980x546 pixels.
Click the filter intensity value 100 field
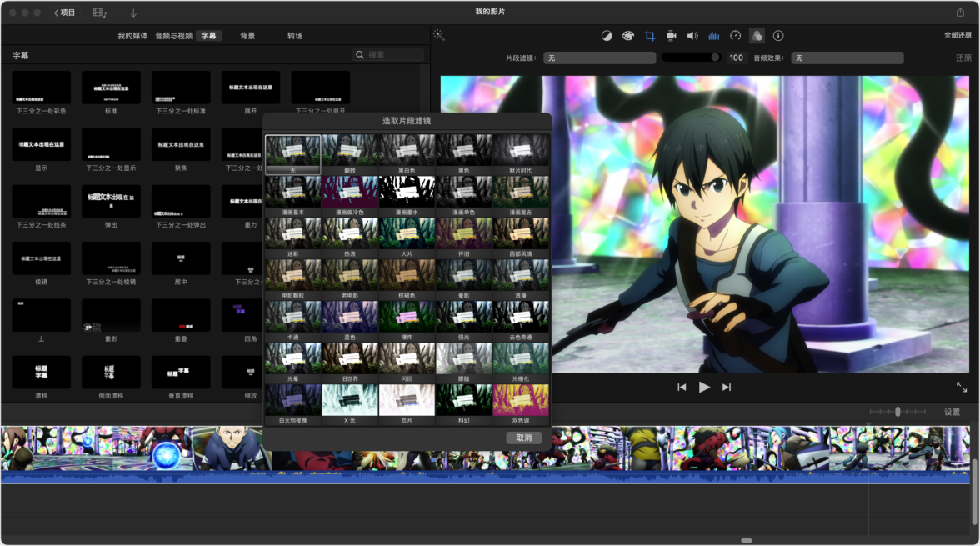[x=737, y=58]
